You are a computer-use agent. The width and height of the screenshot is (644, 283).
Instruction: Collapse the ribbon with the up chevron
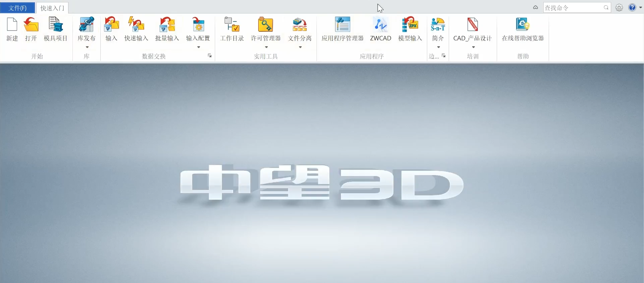(x=536, y=7)
